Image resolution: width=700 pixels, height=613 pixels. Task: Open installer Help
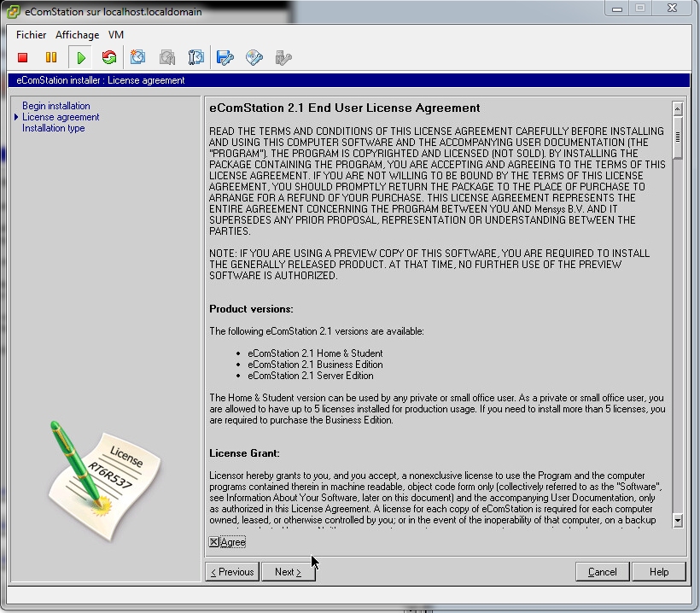pyautogui.click(x=659, y=572)
